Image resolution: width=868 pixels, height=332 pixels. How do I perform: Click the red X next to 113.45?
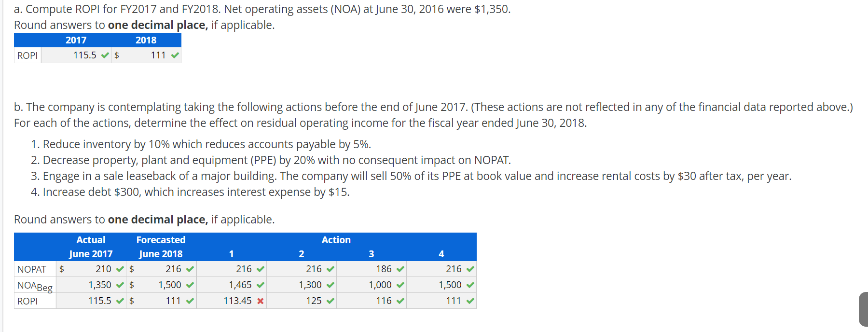259,300
